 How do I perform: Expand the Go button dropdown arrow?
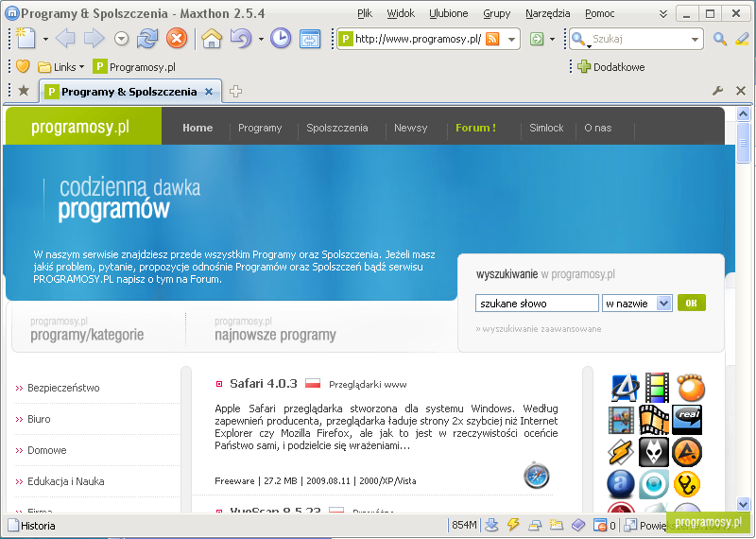552,39
